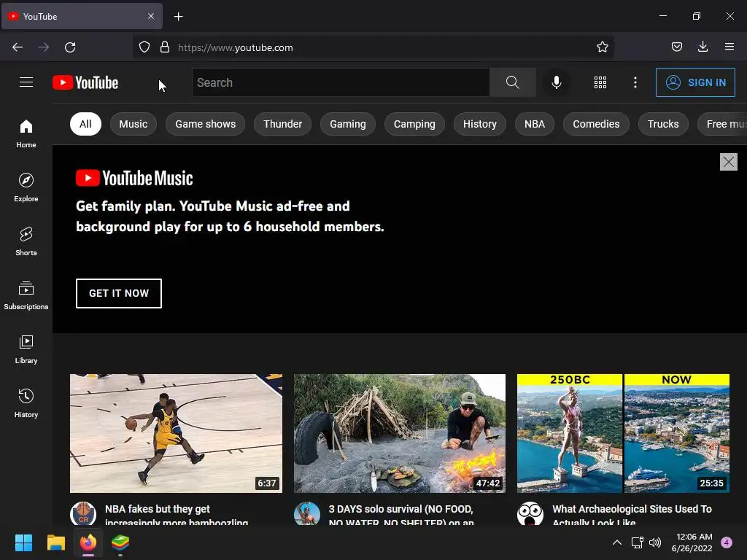
Task: Click the tracking protection shield icon
Action: [x=144, y=47]
